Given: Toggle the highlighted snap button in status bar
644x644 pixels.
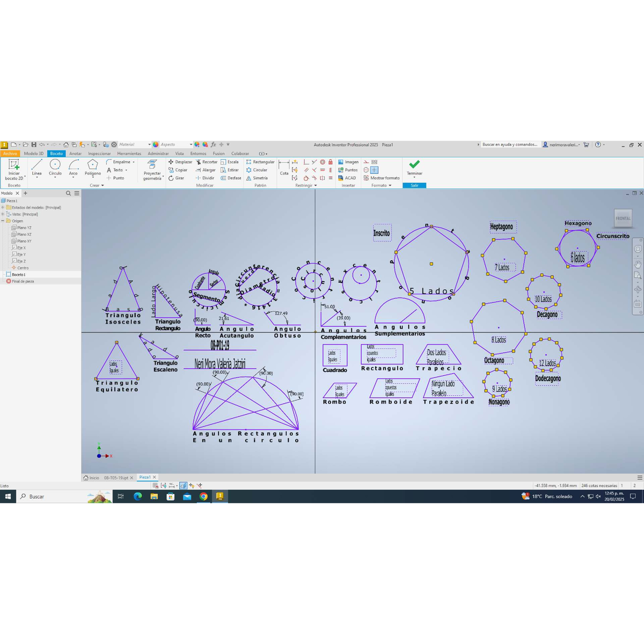Looking at the screenshot, I should click(183, 486).
